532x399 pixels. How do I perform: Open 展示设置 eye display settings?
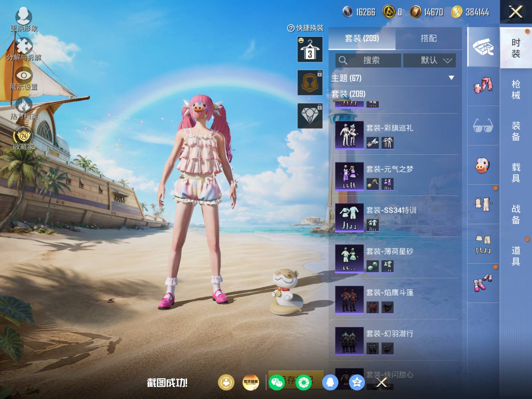click(x=24, y=79)
